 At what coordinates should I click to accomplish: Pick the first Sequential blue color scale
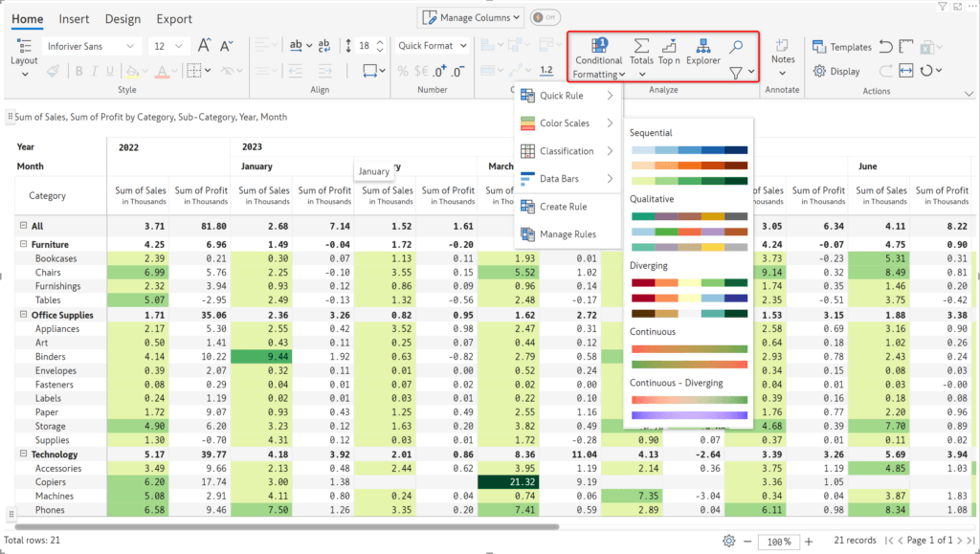click(689, 150)
